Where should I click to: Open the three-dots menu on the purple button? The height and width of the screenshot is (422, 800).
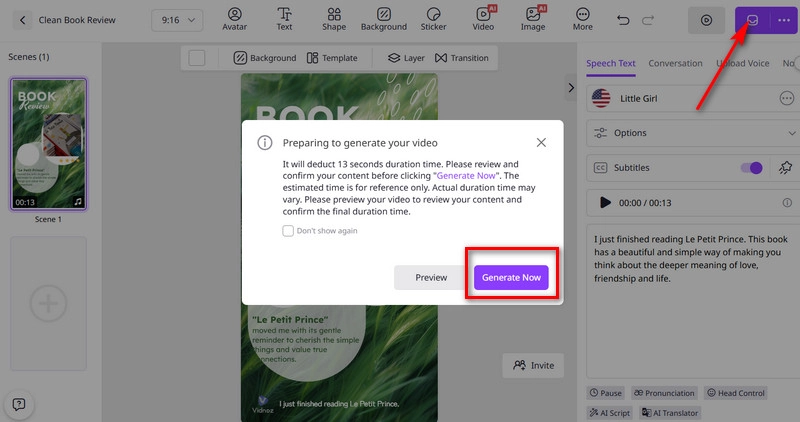tap(784, 20)
